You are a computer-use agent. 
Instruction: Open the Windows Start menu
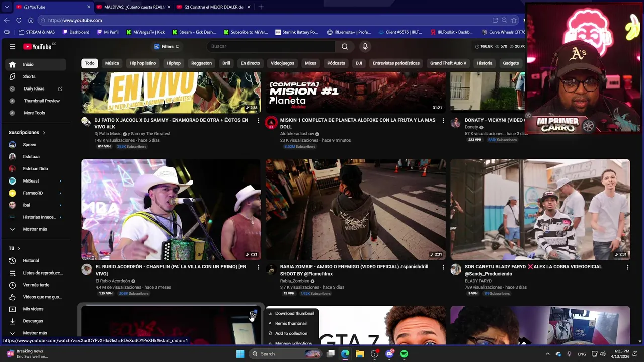(240, 354)
